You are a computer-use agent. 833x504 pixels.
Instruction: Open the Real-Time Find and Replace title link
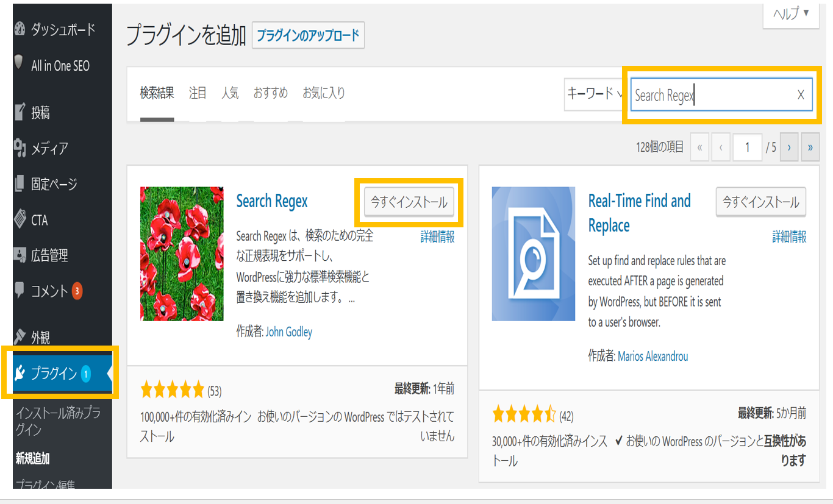[x=640, y=213]
